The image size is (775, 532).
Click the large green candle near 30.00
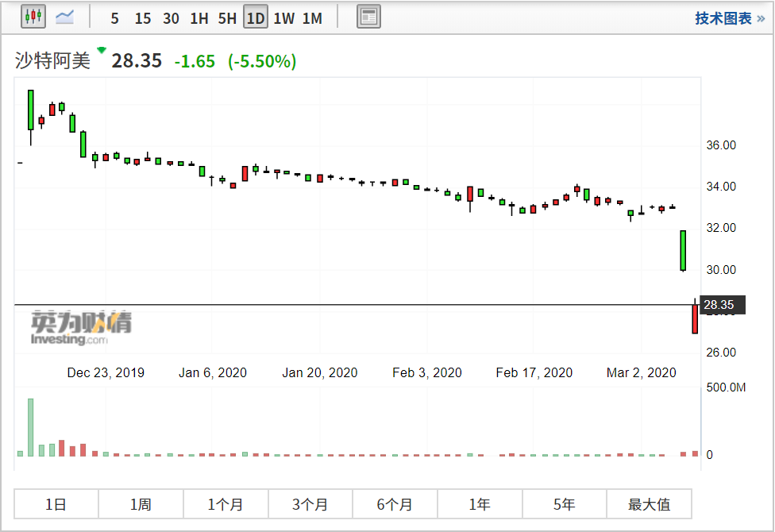[683, 250]
